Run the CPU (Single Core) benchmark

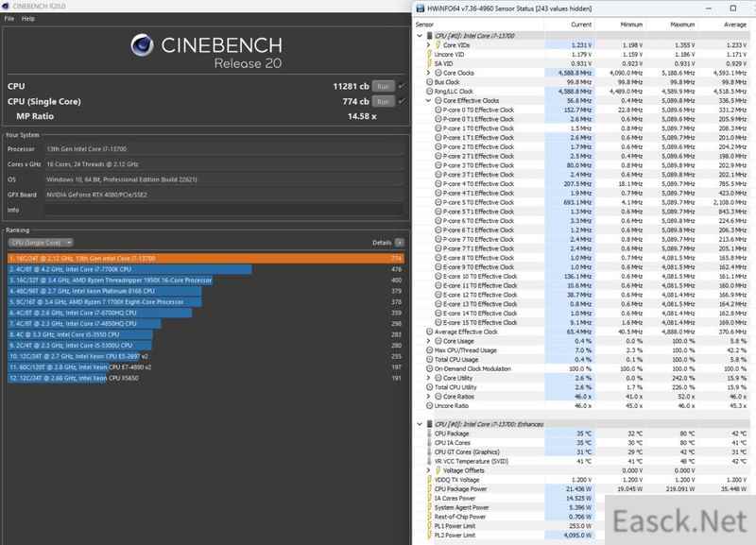383,102
